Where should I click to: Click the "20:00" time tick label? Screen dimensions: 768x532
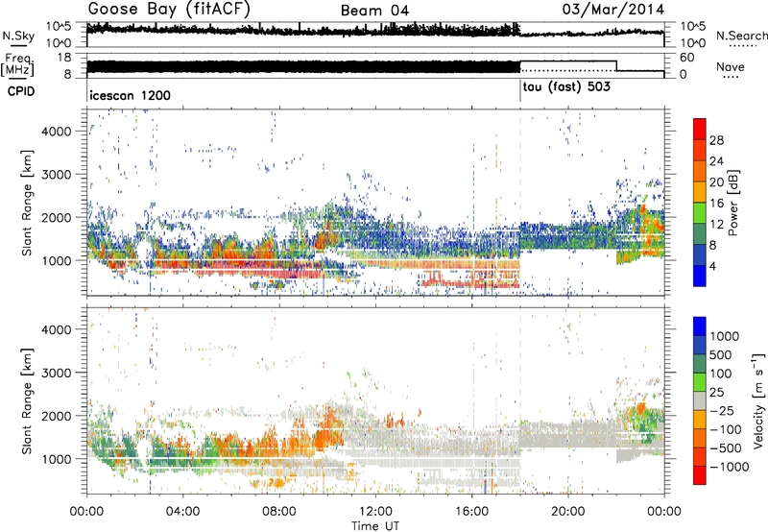(x=567, y=512)
